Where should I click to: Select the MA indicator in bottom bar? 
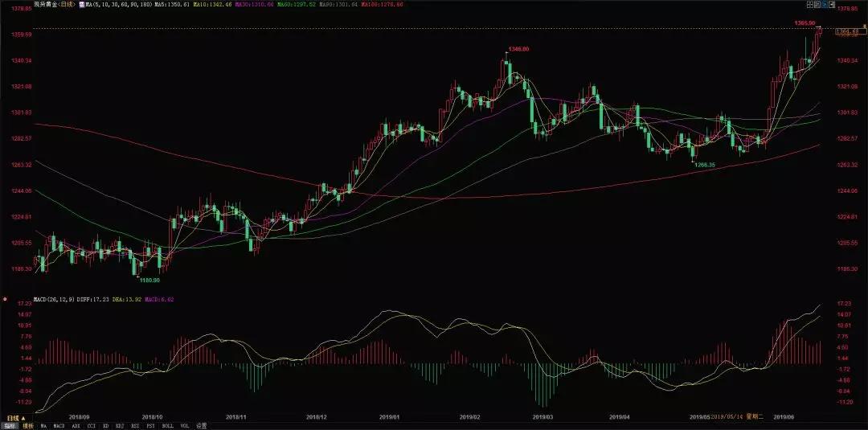pos(44,426)
